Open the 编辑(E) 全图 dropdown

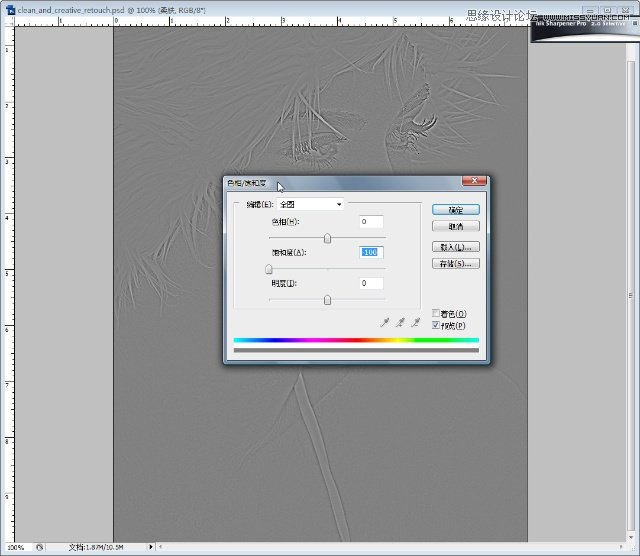[310, 204]
